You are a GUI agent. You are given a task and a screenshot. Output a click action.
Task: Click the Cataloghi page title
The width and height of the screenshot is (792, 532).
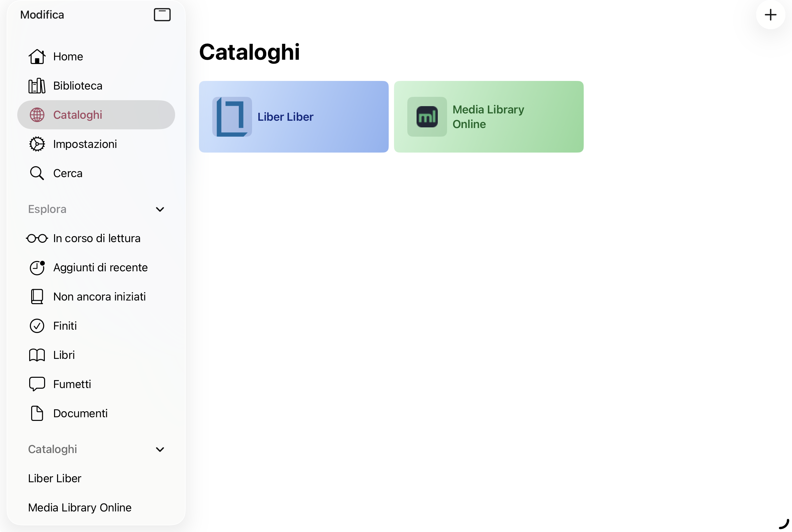tap(249, 52)
